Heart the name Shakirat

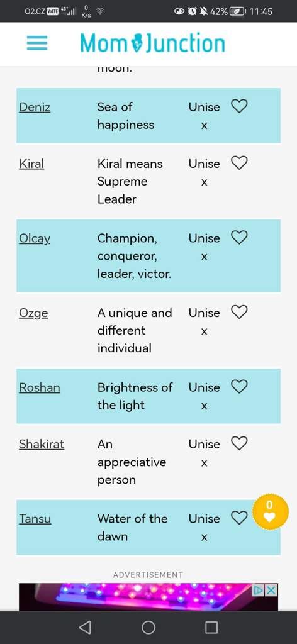tap(239, 443)
